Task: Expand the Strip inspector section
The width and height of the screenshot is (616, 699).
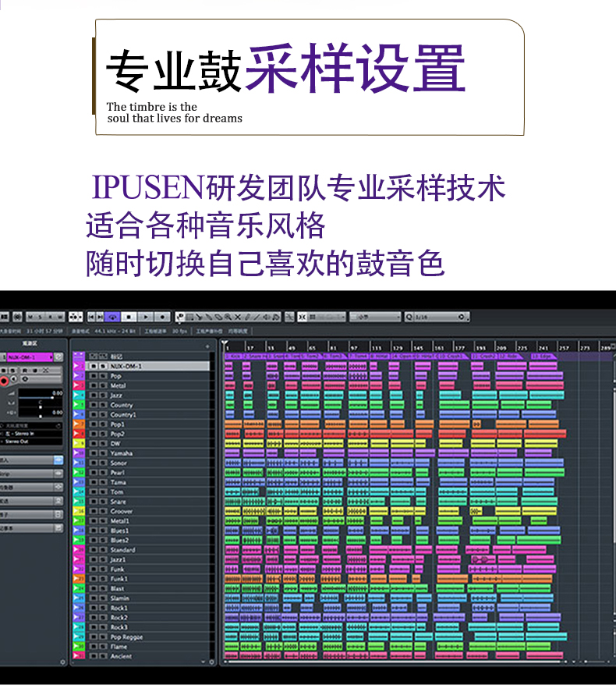Action: click(31, 474)
